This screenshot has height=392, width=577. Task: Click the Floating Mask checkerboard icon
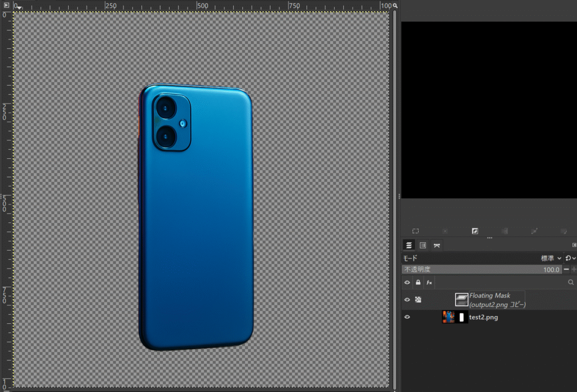[418, 300]
